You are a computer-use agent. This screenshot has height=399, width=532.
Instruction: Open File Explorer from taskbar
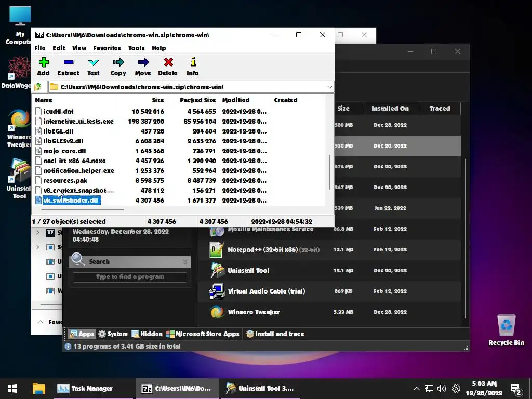pos(38,389)
